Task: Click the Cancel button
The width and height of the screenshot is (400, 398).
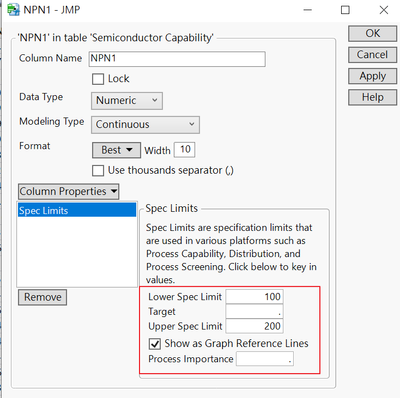Action: [372, 55]
